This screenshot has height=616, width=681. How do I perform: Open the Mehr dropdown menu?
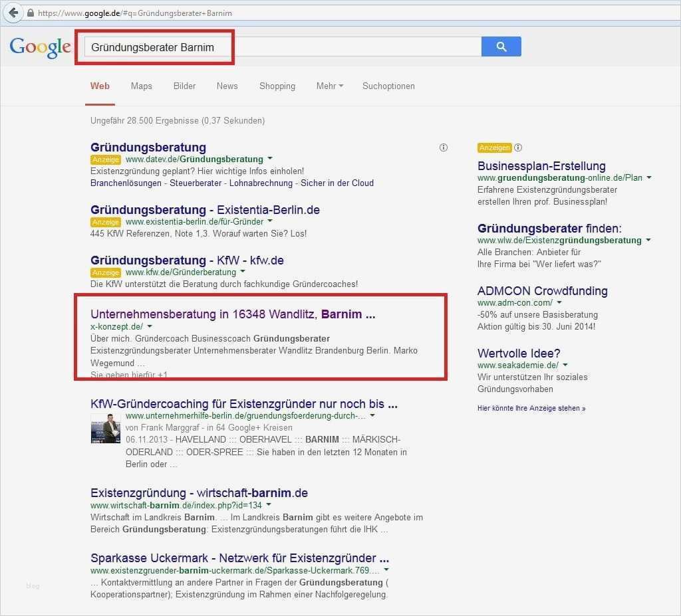pos(330,86)
